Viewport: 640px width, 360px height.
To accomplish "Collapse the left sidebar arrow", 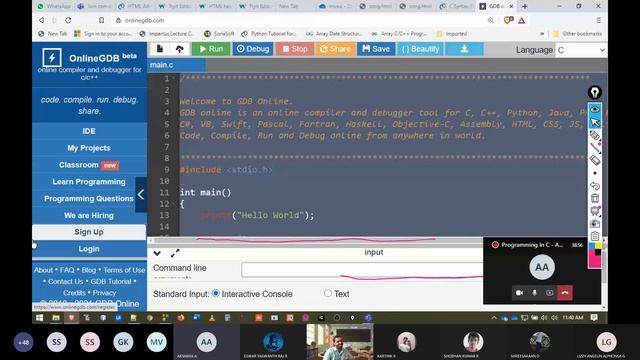I will pyautogui.click(x=141, y=195).
